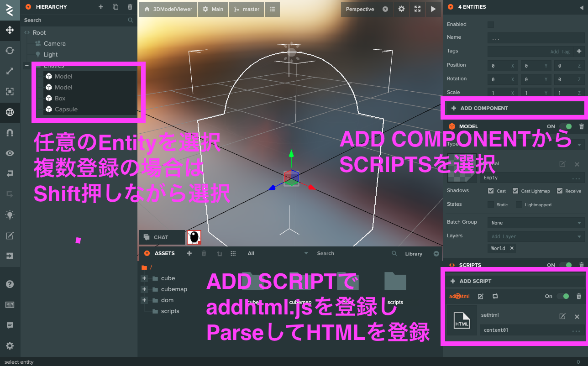Toggle the snap magnet icon
Screen dimensions: 588x366
point(10,133)
